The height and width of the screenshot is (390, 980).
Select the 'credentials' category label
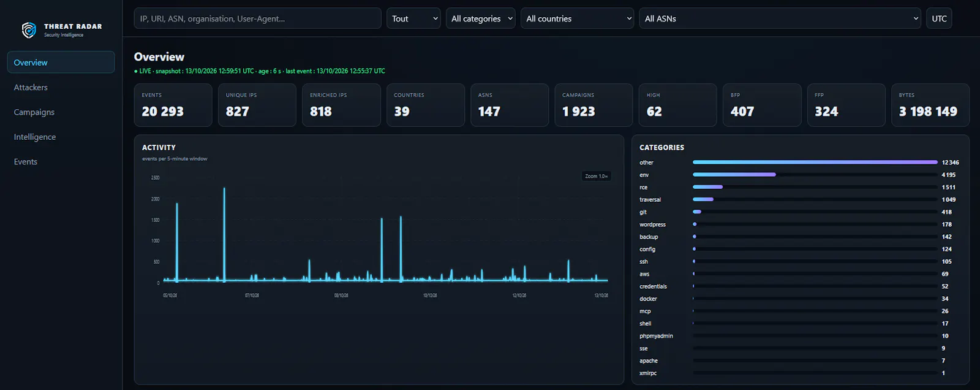pyautogui.click(x=653, y=286)
